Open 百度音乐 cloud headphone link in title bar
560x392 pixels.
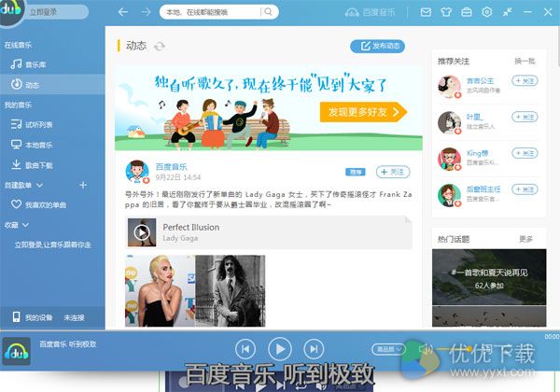pos(371,12)
